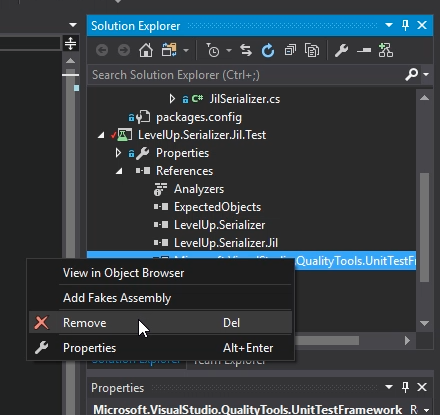
Task: Click the wrench icon beside Properties menu item
Action: click(41, 348)
